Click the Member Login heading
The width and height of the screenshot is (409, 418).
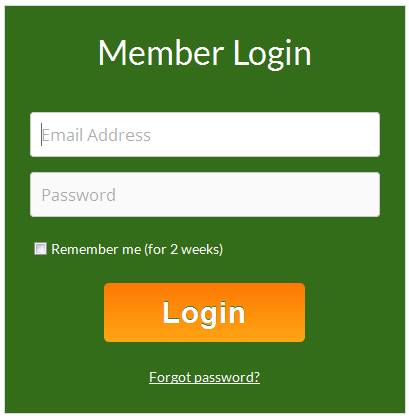pyautogui.click(x=205, y=53)
